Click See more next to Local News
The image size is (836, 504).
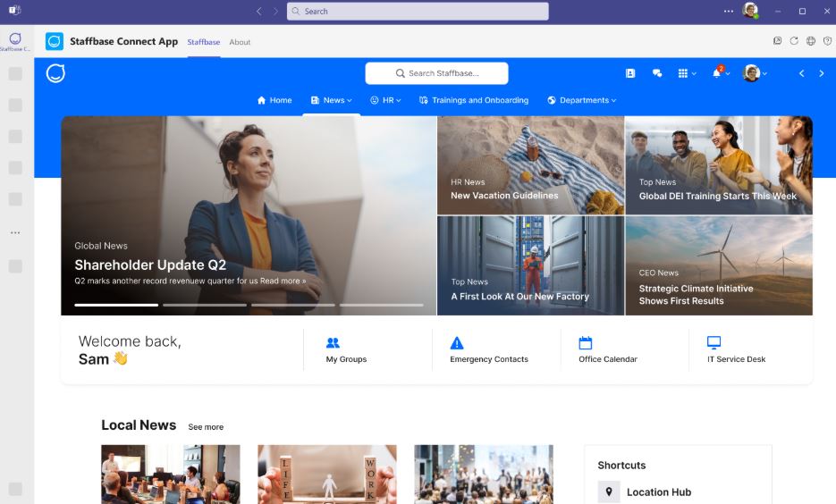coord(206,427)
